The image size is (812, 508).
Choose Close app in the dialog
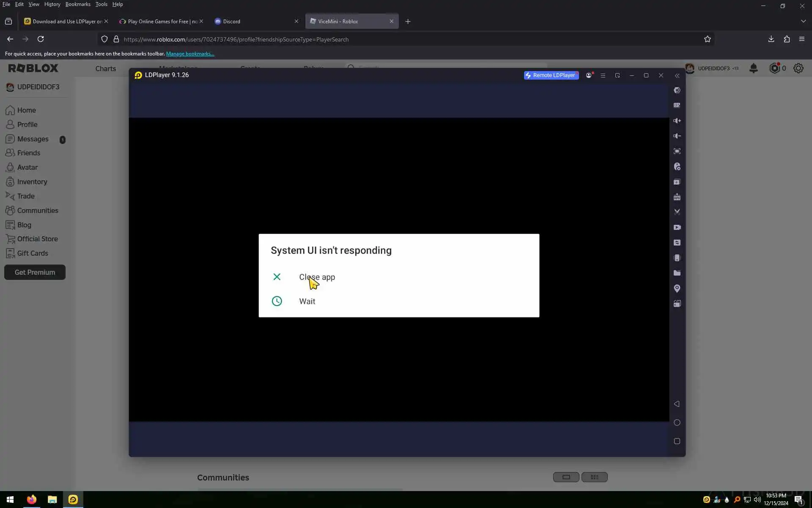point(317,277)
